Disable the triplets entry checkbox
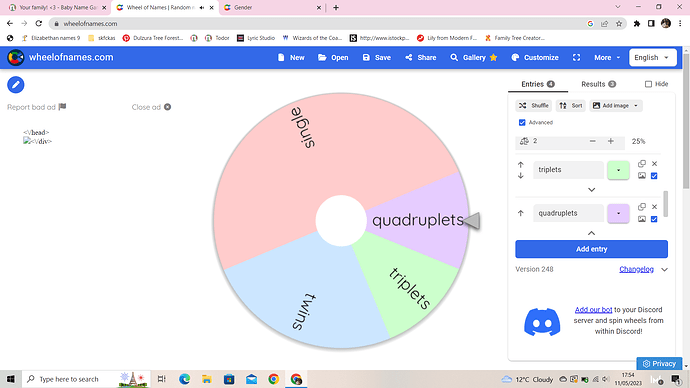 (x=654, y=176)
